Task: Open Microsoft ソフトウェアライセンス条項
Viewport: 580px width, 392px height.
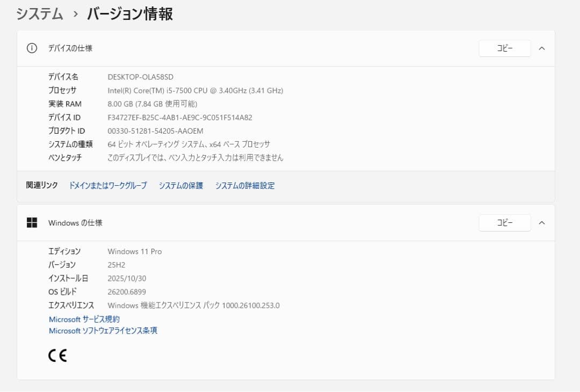Action: point(103,331)
